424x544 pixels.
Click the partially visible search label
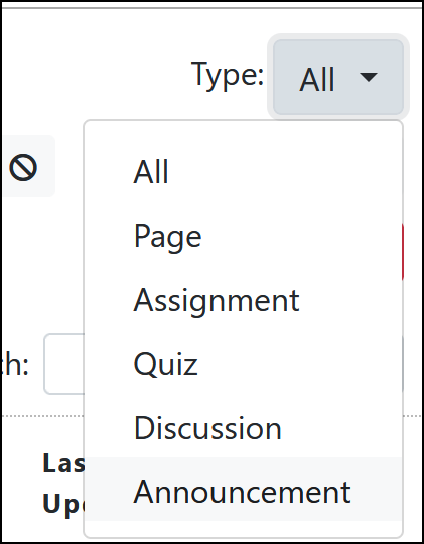coord(15,365)
